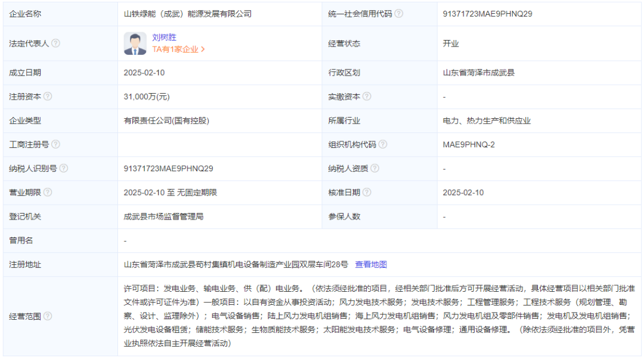Screen dimensions: 644x358
Task: Click 成武县市场监督管理局 registration authority
Action: coord(163,216)
